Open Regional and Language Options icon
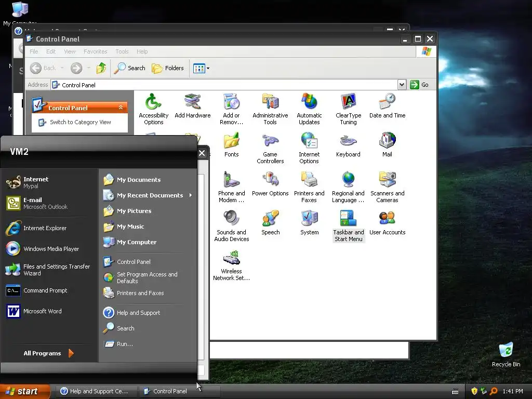This screenshot has height=399, width=532. pos(348,187)
